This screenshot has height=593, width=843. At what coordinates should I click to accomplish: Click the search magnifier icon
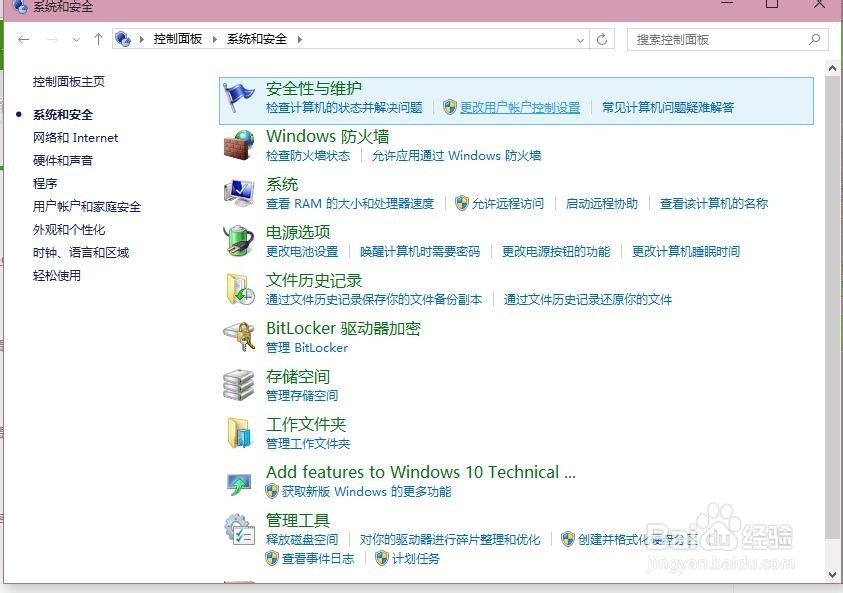coord(815,39)
